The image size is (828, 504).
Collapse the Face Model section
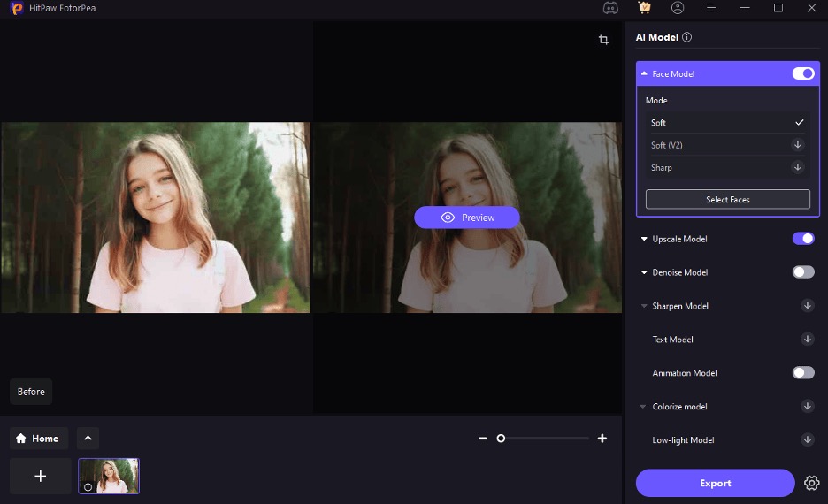pos(644,74)
